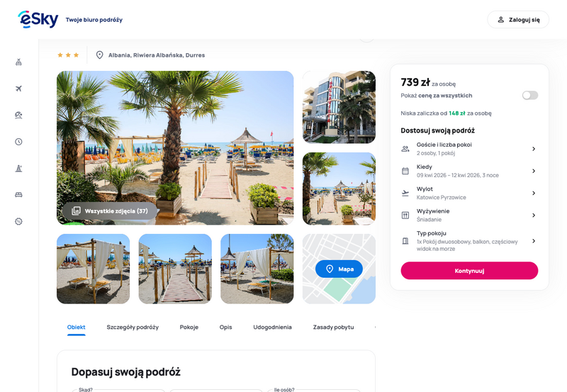
Task: Click the Kontynuuj button
Action: 469,271
